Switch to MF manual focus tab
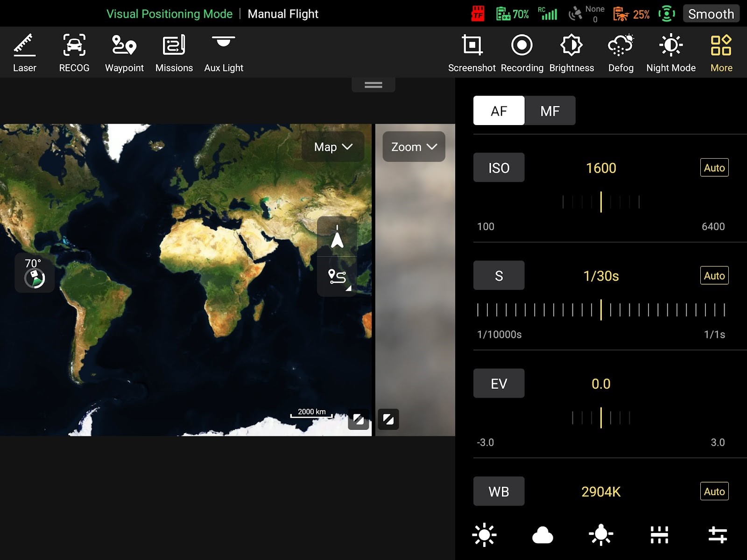 [550, 111]
